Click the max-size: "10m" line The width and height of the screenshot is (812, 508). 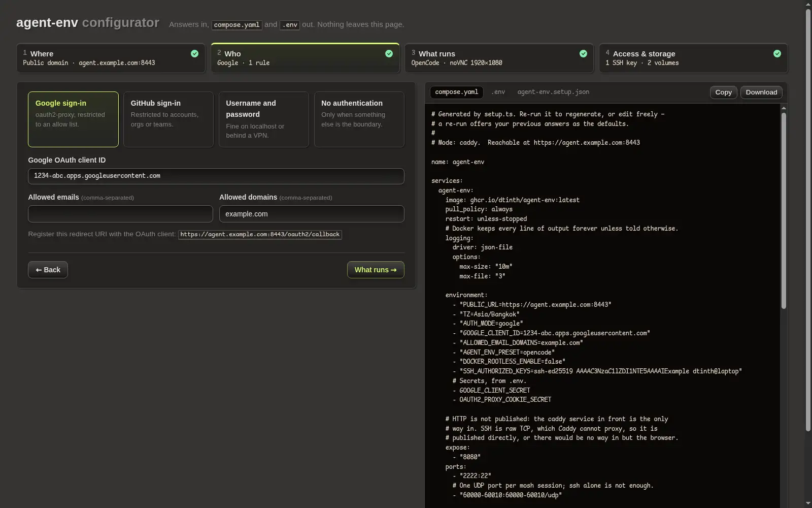tap(486, 267)
